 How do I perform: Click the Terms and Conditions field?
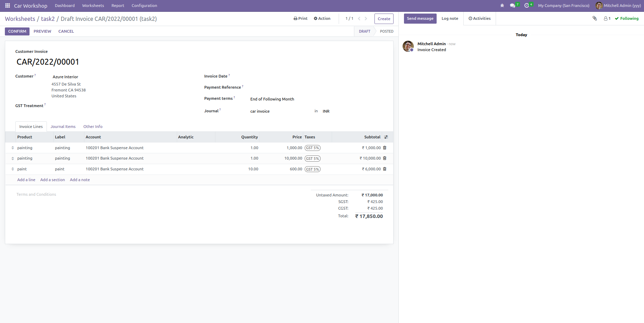click(36, 194)
